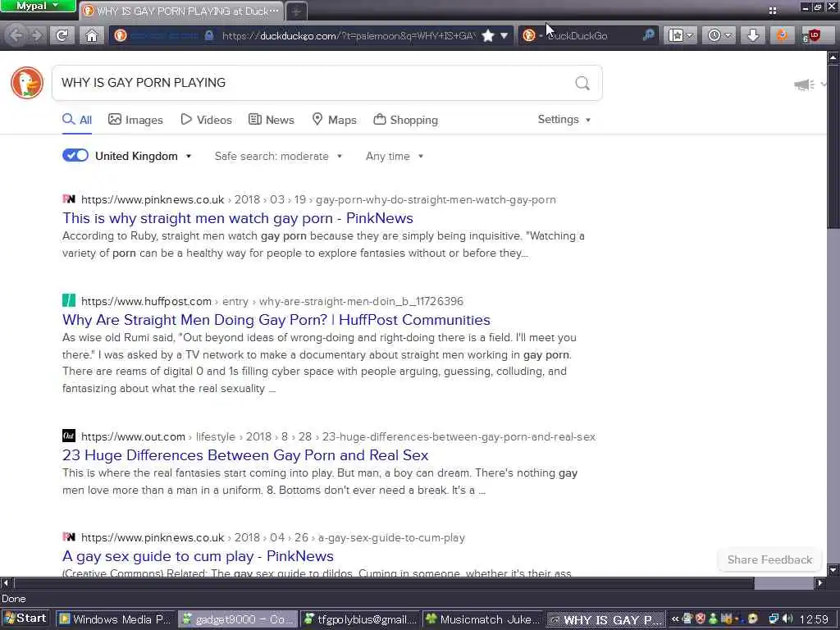Reload the page with the refresh icon
The height and width of the screenshot is (630, 840).
pos(62,35)
